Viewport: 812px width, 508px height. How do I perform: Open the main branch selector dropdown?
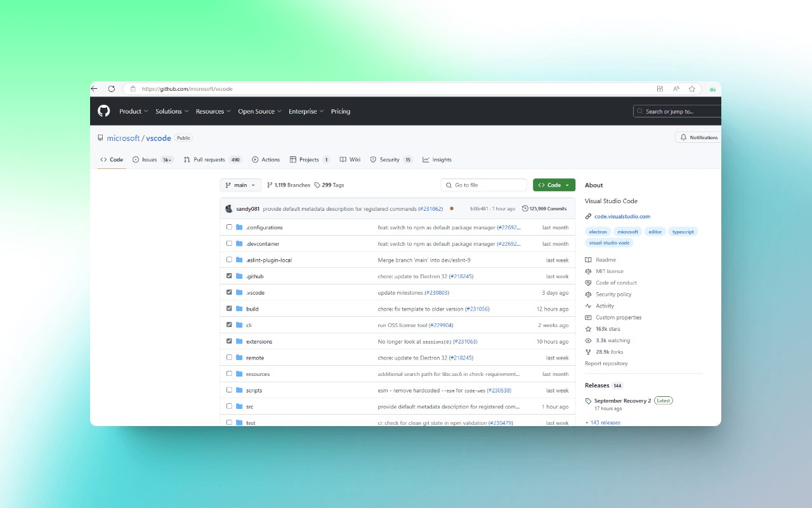click(x=240, y=185)
